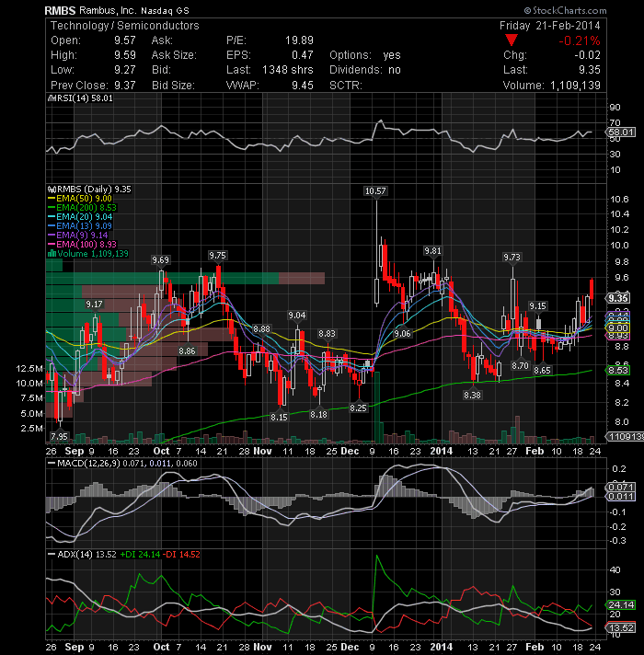Click the EMA(9) 9.14 purple legend entry
Viewport: 644px width, 655px height.
(x=78, y=236)
